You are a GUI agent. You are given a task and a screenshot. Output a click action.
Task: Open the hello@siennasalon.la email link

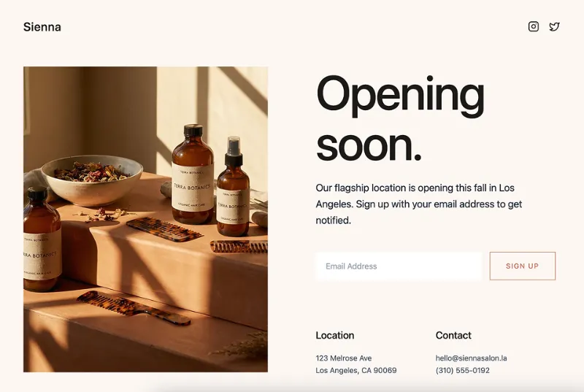[471, 358]
